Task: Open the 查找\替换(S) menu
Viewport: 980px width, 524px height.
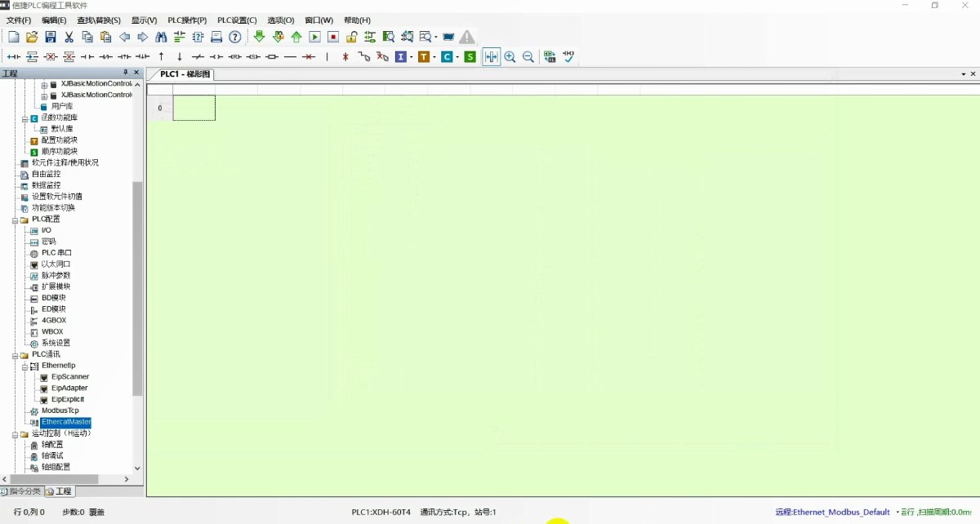Action: (x=99, y=20)
